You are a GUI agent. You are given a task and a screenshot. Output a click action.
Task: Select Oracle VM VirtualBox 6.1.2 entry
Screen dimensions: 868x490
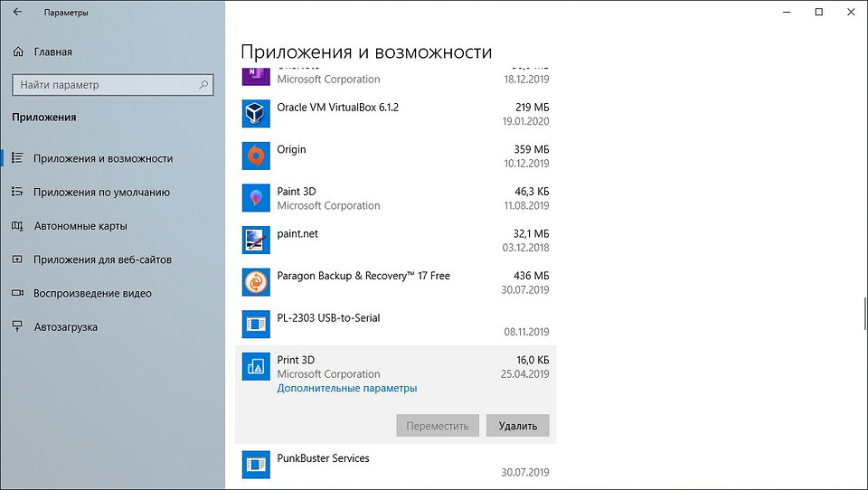point(337,108)
